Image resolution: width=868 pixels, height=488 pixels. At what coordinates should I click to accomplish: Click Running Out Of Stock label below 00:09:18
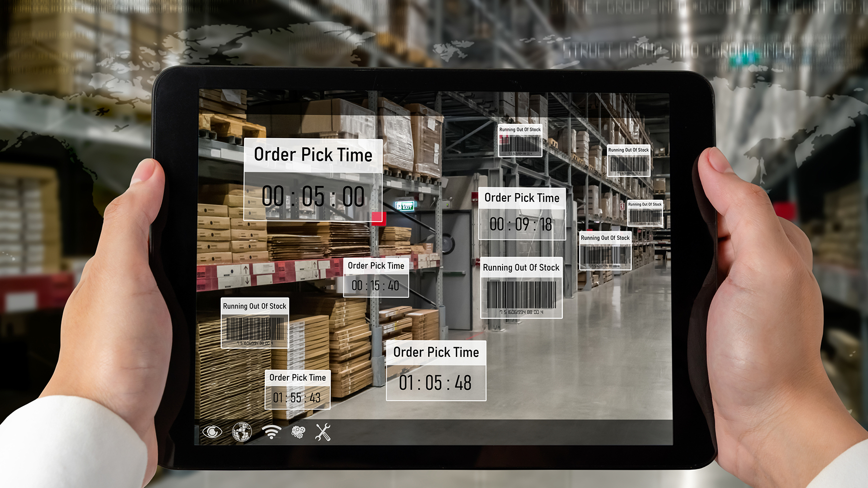coord(521,267)
